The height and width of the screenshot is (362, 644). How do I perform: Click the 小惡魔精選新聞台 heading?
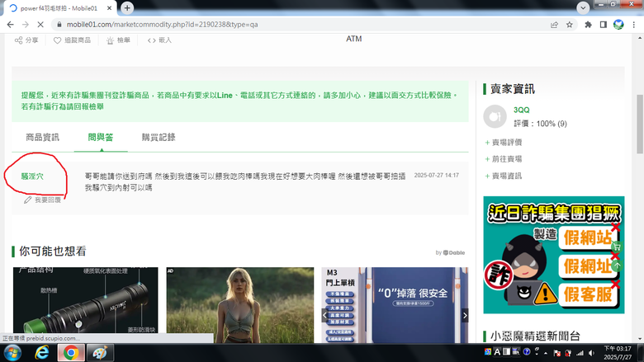click(x=535, y=336)
